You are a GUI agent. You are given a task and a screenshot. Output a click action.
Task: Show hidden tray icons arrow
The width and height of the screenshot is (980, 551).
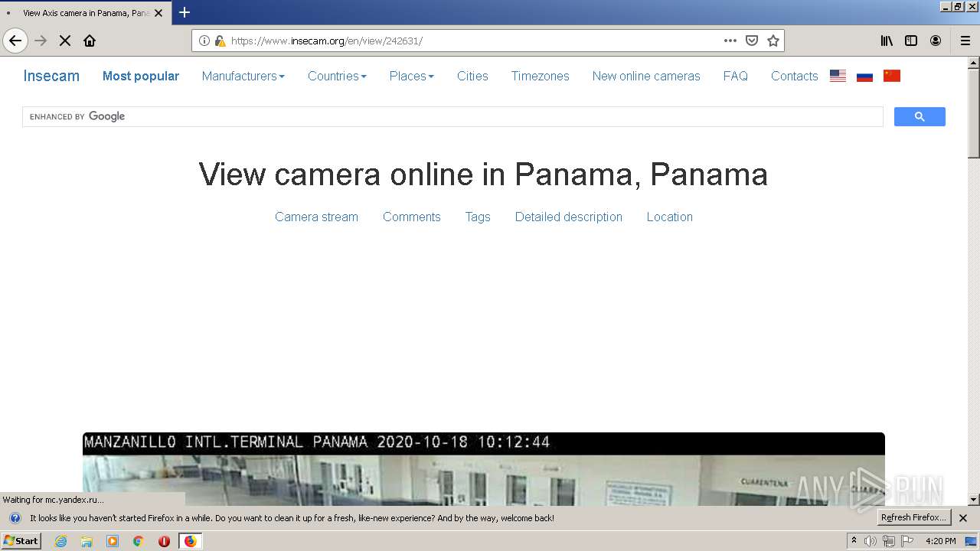click(854, 540)
